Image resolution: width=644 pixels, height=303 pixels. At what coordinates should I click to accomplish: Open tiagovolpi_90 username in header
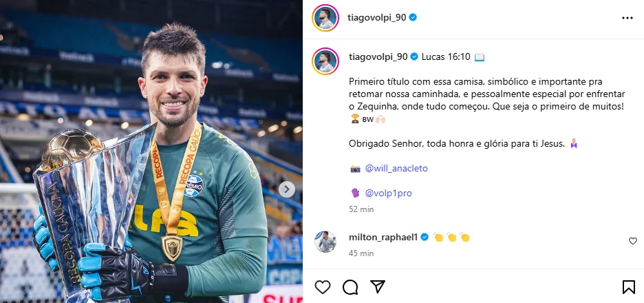point(377,17)
